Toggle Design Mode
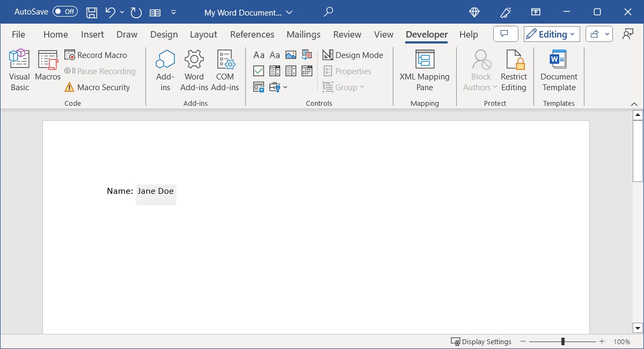This screenshot has height=349, width=644. (x=353, y=55)
